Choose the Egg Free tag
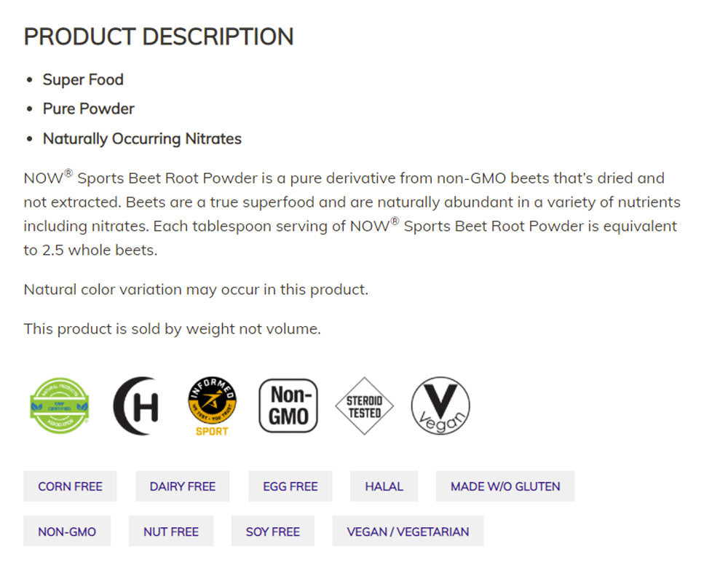 (x=290, y=486)
